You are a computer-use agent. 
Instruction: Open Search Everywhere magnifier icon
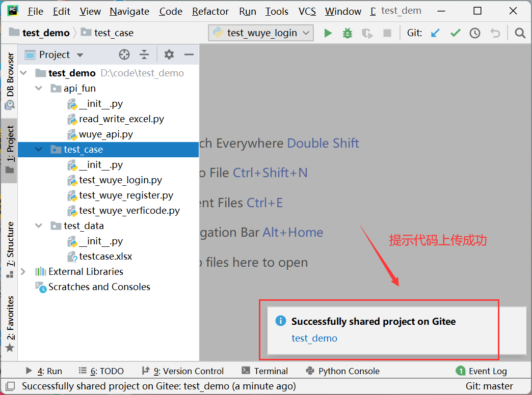point(520,33)
